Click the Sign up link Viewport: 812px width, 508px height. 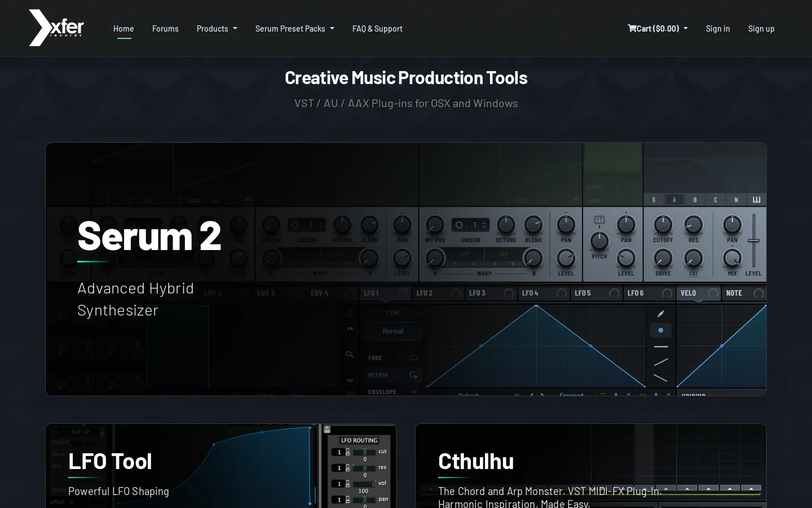click(x=761, y=28)
